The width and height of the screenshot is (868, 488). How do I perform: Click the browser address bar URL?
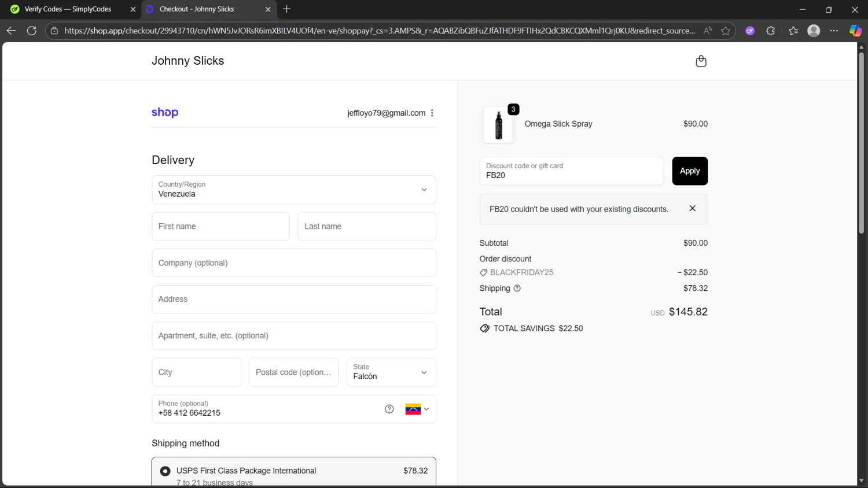click(x=380, y=31)
